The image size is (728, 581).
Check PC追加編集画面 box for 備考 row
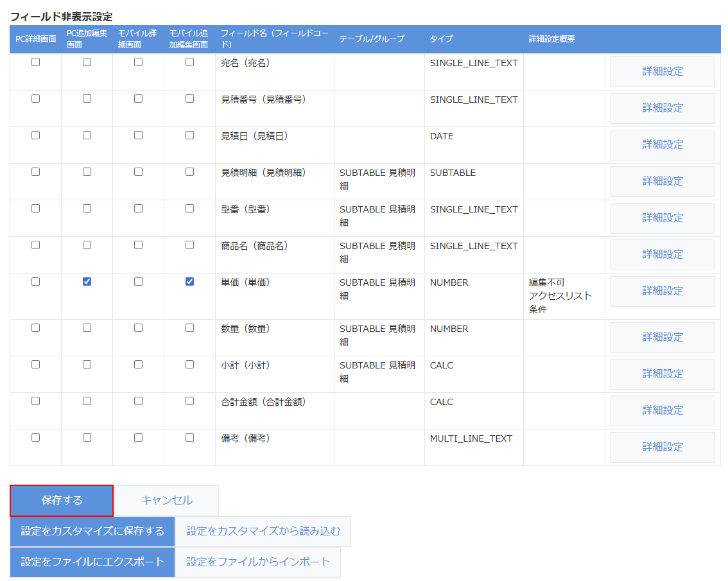point(87,437)
